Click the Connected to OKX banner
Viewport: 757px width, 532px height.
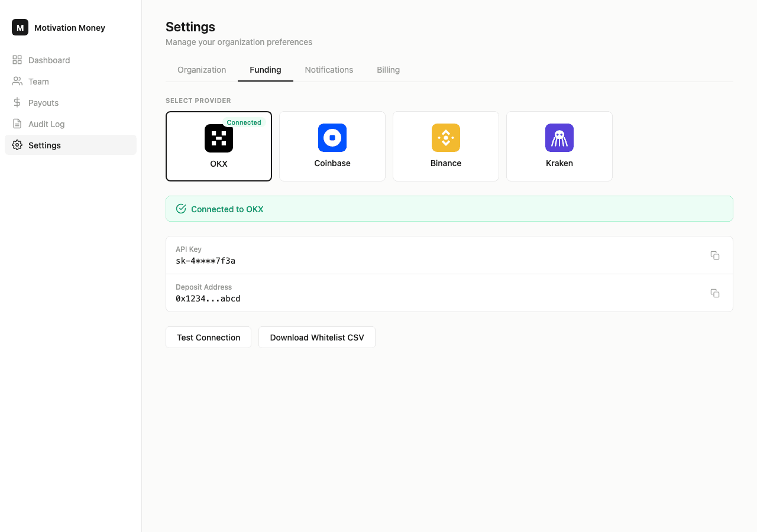coord(449,209)
